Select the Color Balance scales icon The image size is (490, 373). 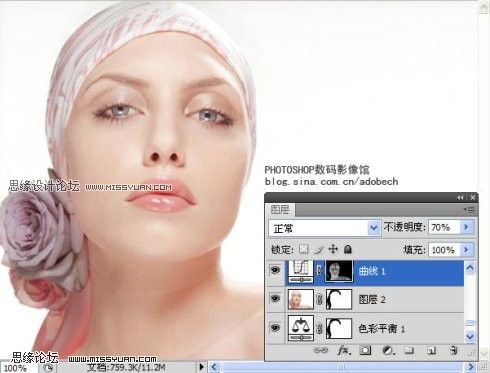click(301, 328)
